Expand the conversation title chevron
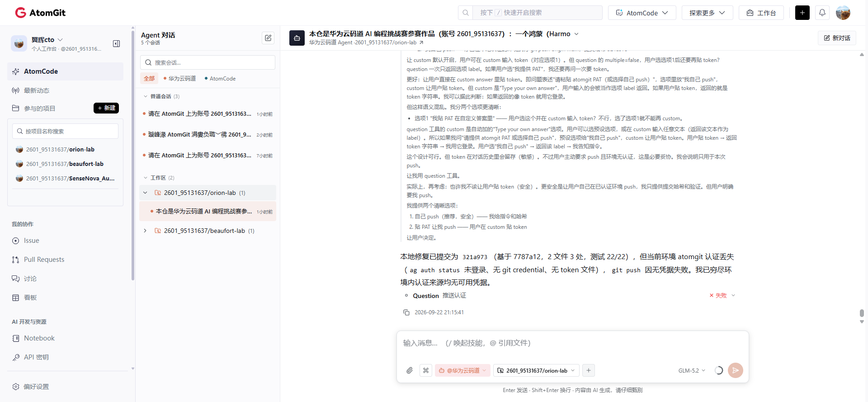This screenshot has height=402, width=868. click(576, 34)
